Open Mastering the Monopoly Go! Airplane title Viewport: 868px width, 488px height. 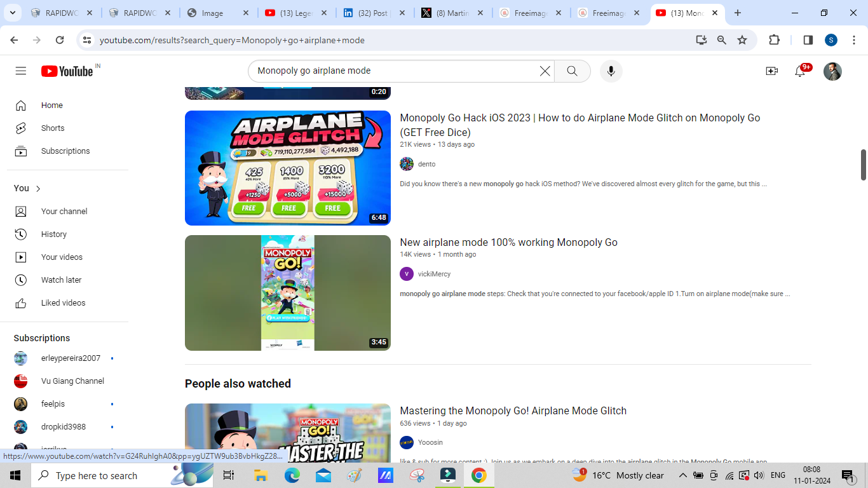pyautogui.click(x=513, y=411)
